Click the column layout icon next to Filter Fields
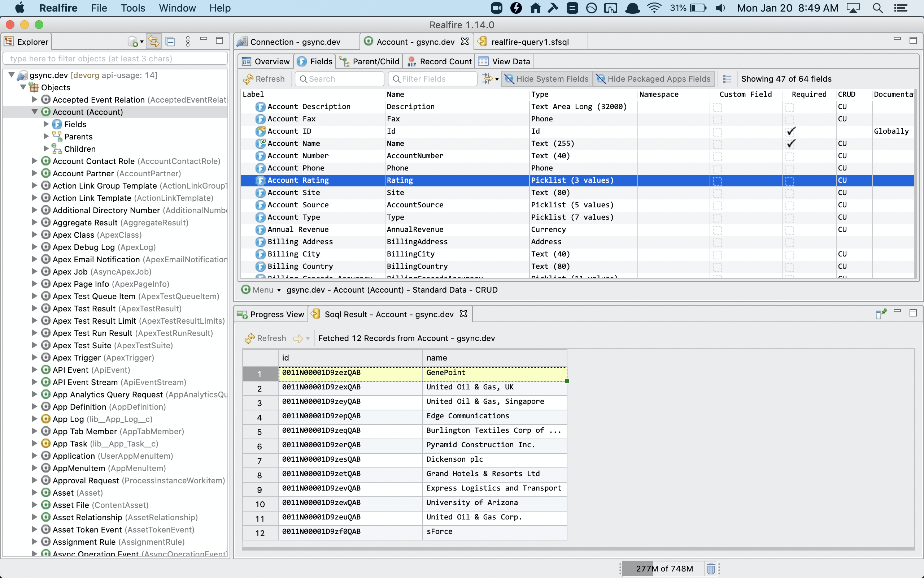This screenshot has height=578, width=924. coord(487,79)
